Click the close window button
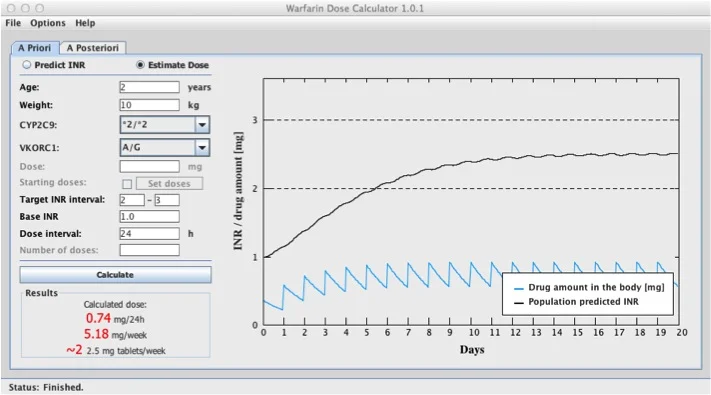Viewport: 711px width, 395px height. (11, 8)
